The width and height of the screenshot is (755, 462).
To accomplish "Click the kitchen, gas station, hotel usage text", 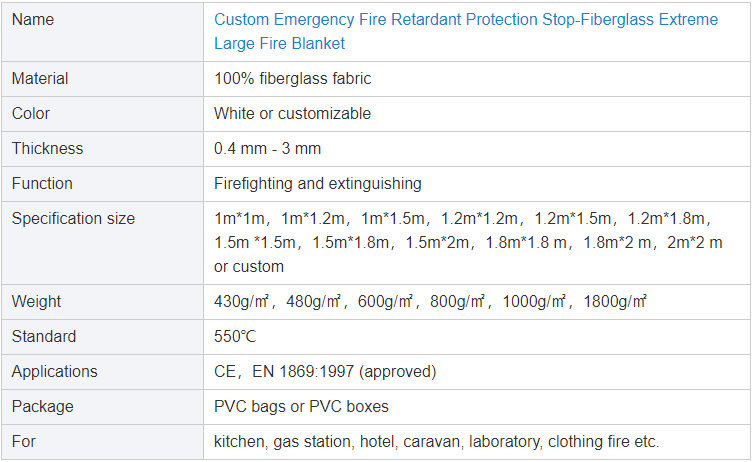I will click(436, 441).
